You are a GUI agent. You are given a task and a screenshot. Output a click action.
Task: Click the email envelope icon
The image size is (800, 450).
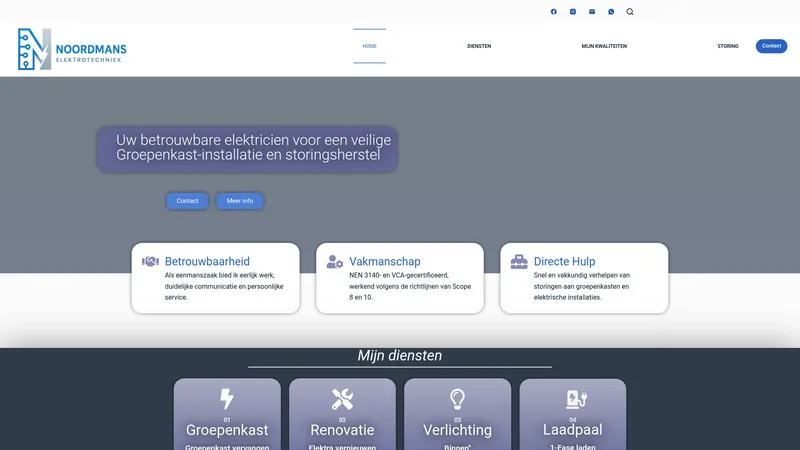point(592,12)
